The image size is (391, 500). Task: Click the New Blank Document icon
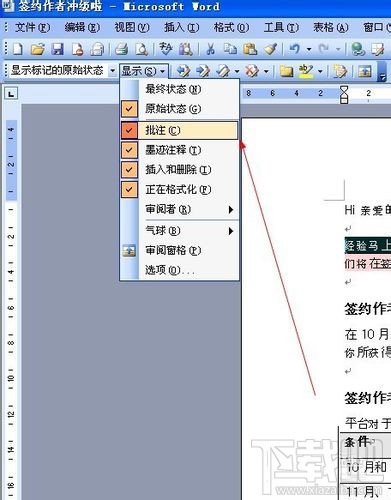pyautogui.click(x=17, y=50)
